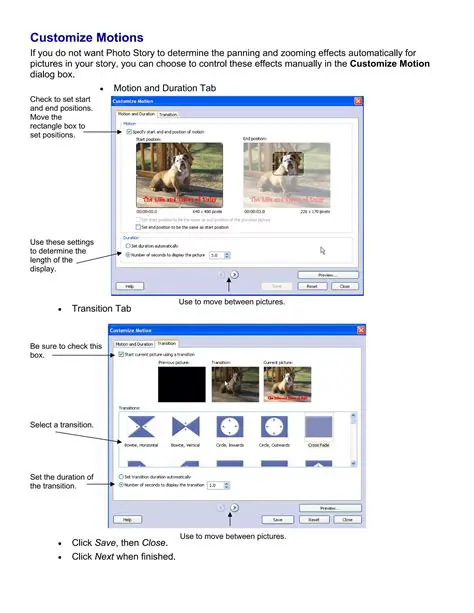Click the End position preview with highlighted rectangle
The width and height of the screenshot is (474, 613).
click(287, 175)
